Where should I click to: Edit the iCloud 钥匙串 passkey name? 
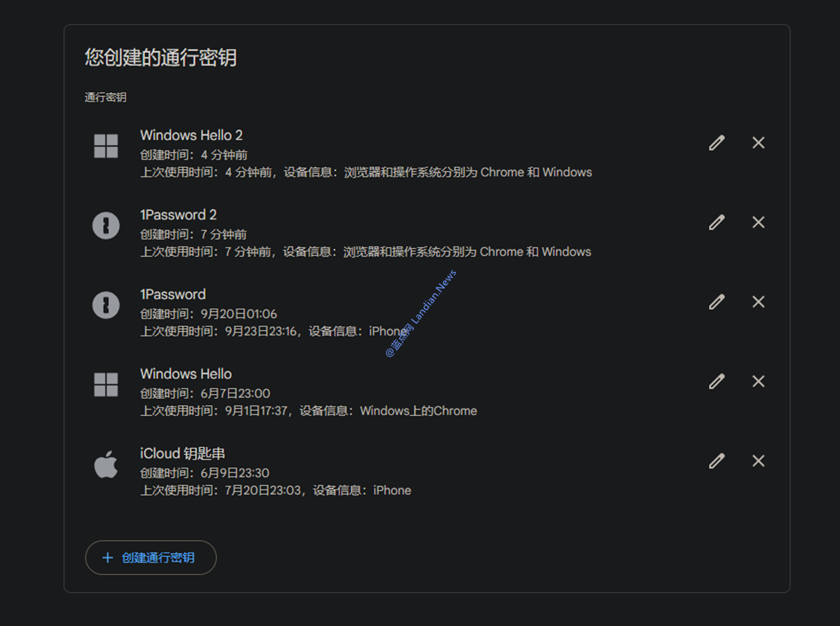coord(717,461)
